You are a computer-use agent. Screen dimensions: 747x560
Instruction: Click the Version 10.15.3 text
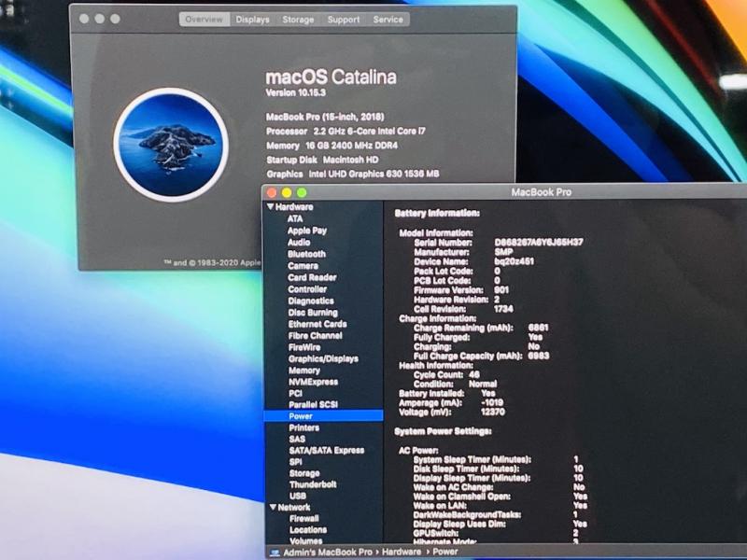[295, 92]
